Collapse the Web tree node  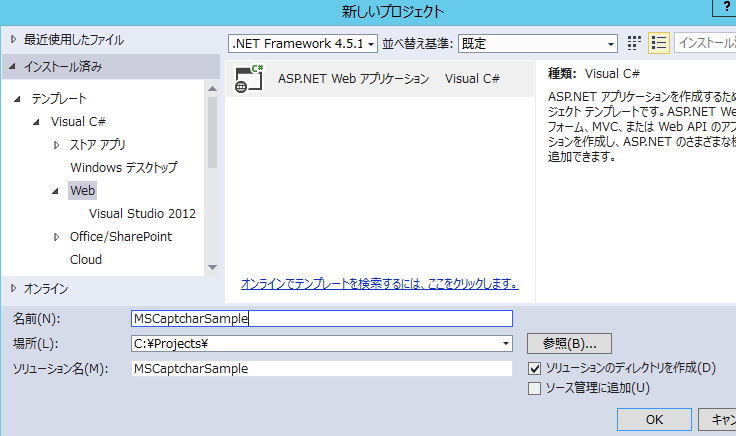tap(55, 191)
